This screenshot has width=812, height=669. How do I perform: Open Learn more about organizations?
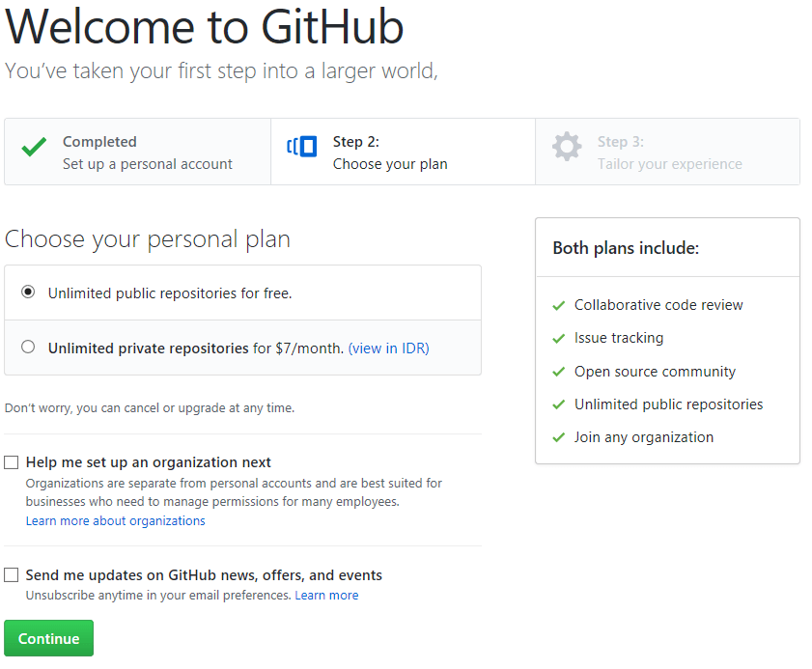coord(115,520)
